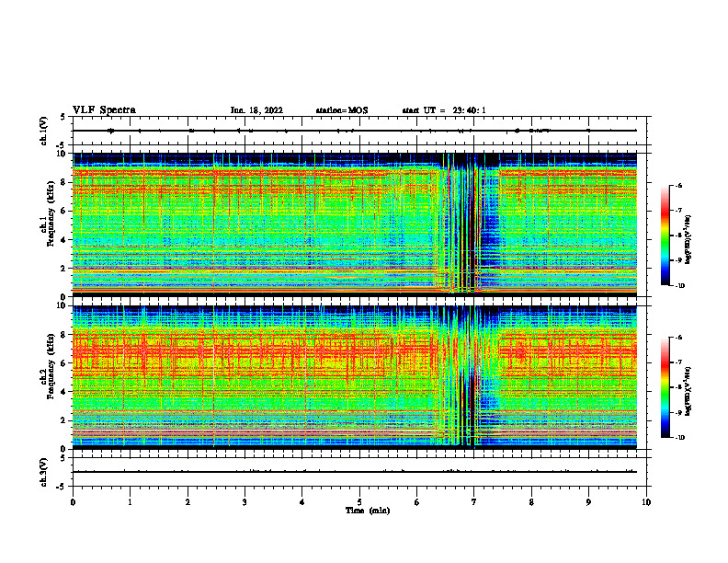Click time axis tick label "4"

(302, 502)
